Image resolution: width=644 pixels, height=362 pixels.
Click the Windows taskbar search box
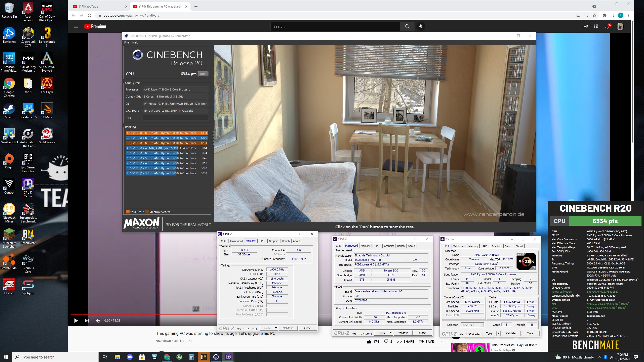coord(55,357)
